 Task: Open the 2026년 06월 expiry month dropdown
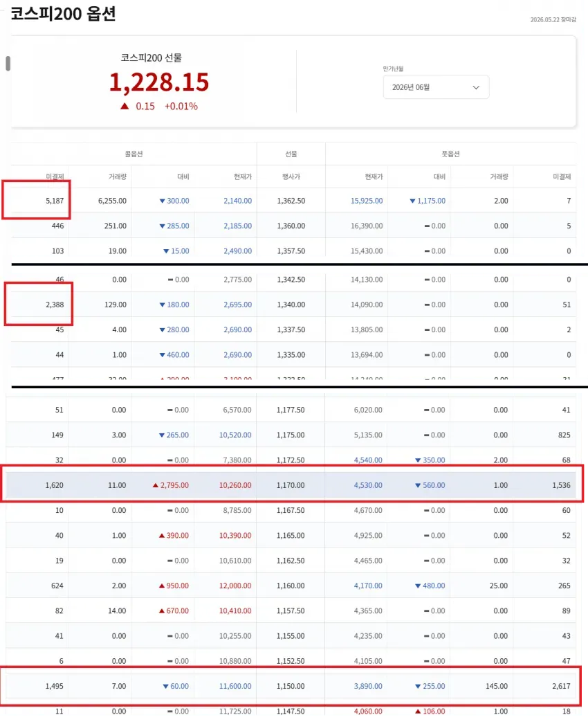[436, 87]
